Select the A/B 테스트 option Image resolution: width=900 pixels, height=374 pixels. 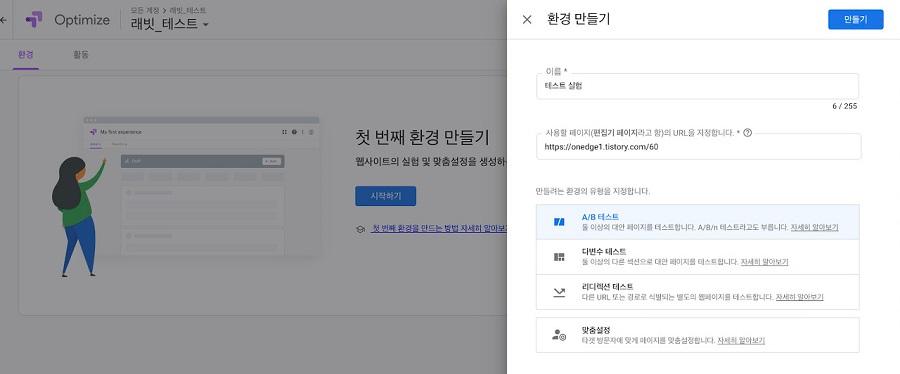click(697, 222)
